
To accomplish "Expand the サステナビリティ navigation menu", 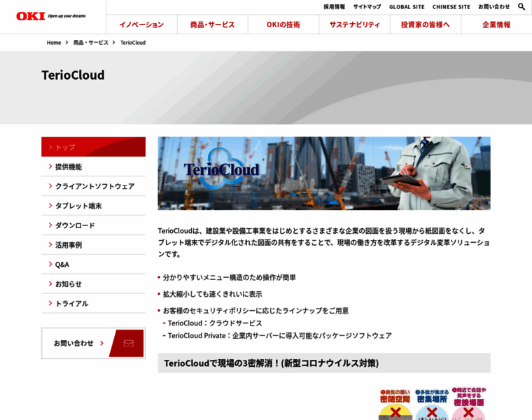I will click(354, 24).
